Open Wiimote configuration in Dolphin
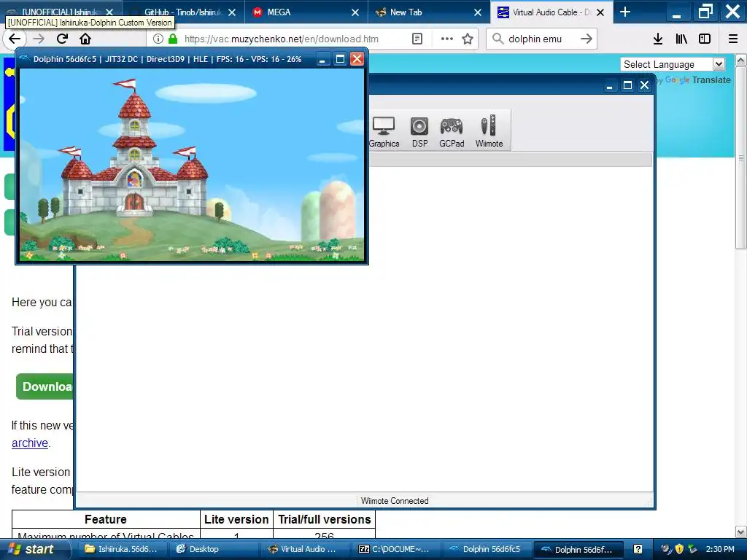This screenshot has height=560, width=747. pos(489,131)
